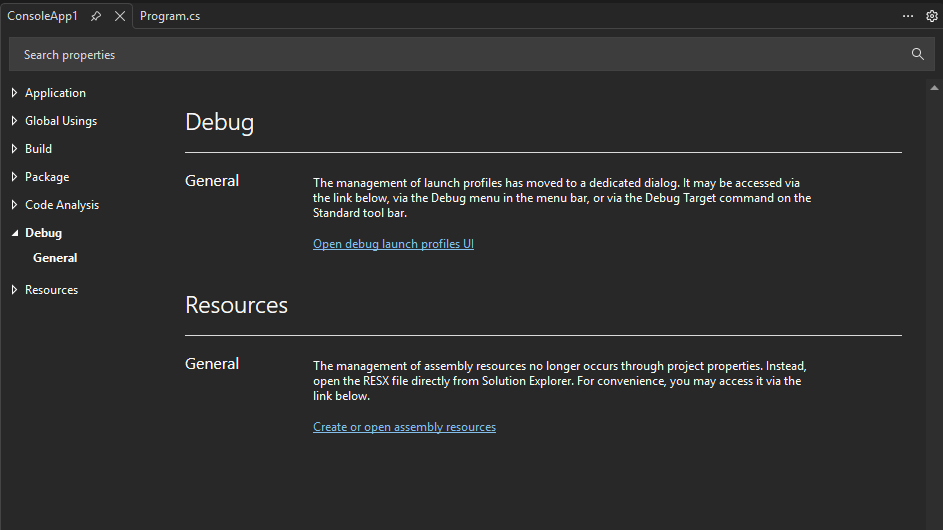This screenshot has width=943, height=530.
Task: Select the Resources category label
Action: point(51,290)
